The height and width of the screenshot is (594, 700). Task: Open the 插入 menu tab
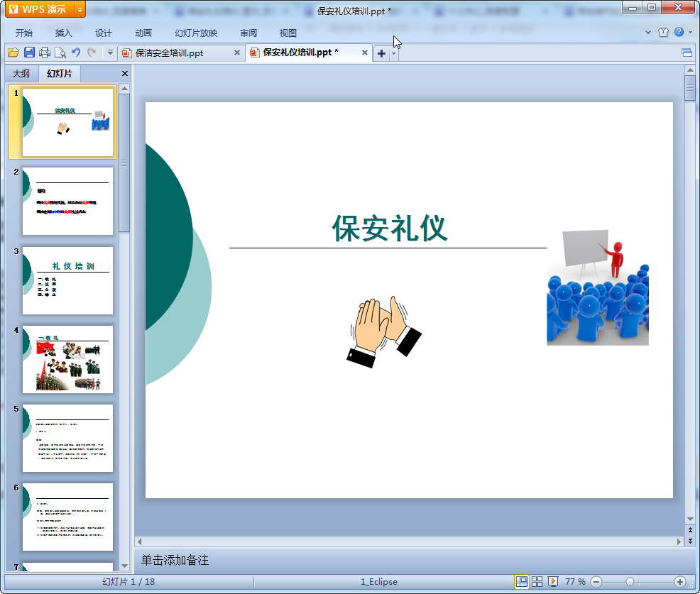(x=63, y=33)
